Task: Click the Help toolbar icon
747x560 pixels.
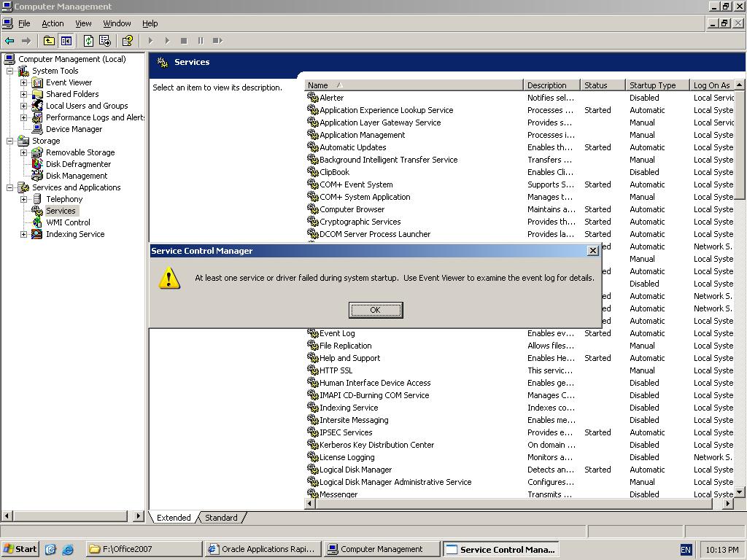Action: [128, 41]
